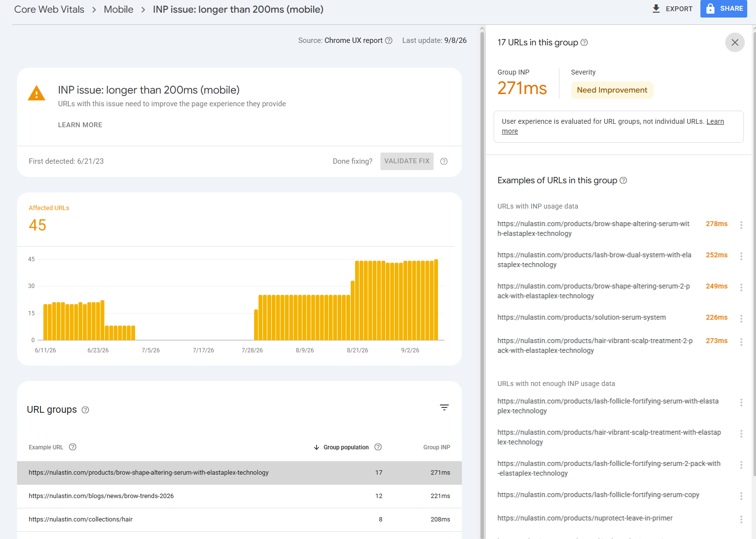The image size is (756, 539).
Task: Go to Mobile breadcrumb
Action: pyautogui.click(x=119, y=9)
